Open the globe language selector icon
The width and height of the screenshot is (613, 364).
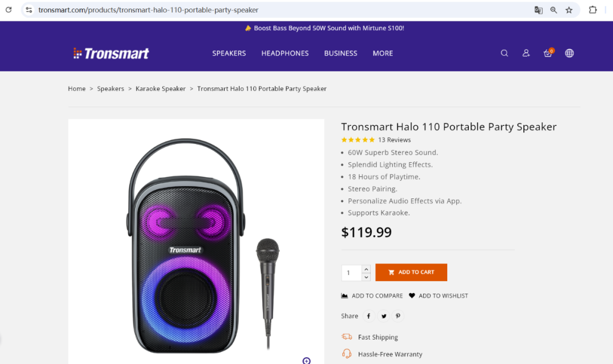[569, 53]
